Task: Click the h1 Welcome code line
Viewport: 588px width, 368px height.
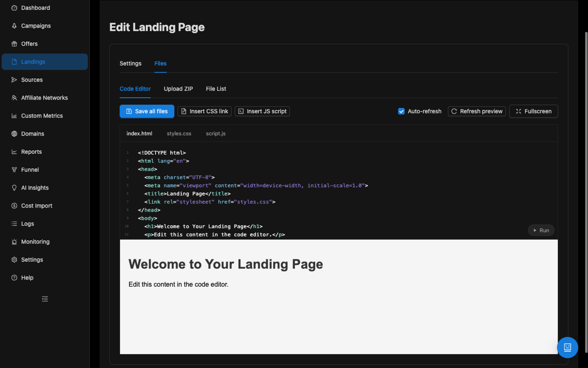Action: tap(203, 226)
